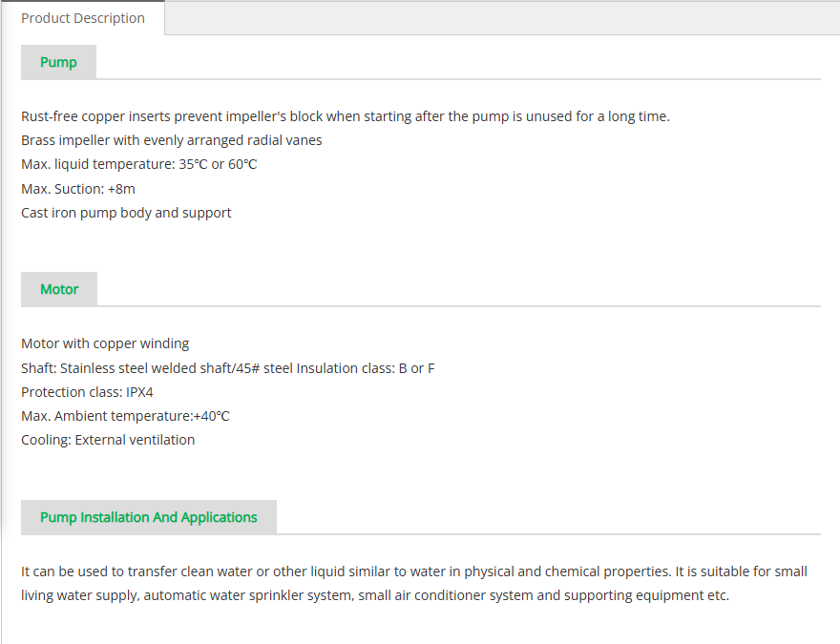Click the Cooling External ventilation line
Image resolution: width=840 pixels, height=644 pixels.
(108, 440)
